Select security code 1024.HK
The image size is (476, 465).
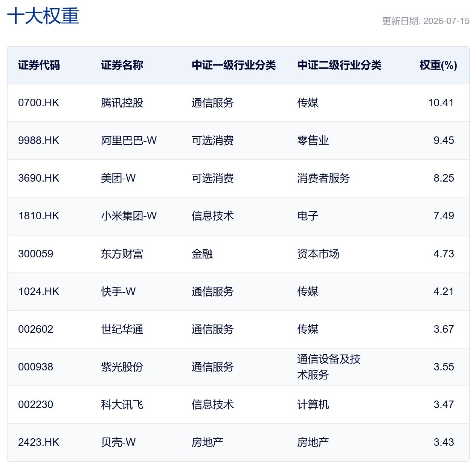pyautogui.click(x=39, y=292)
